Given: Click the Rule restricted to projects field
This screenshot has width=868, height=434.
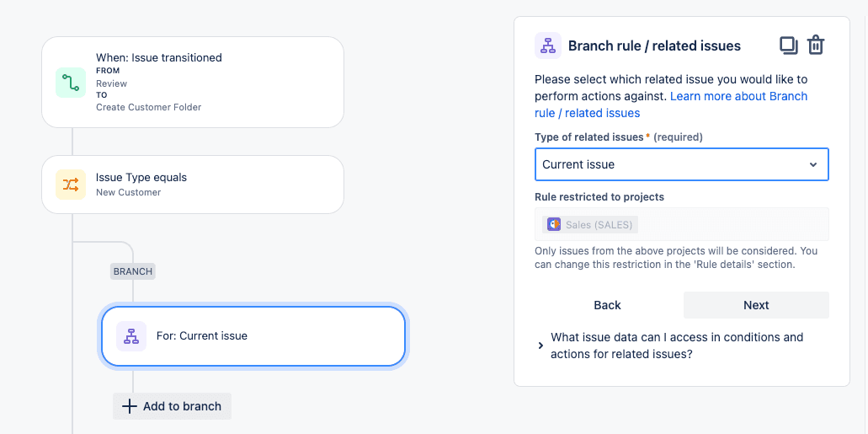Looking at the screenshot, I should coord(681,224).
